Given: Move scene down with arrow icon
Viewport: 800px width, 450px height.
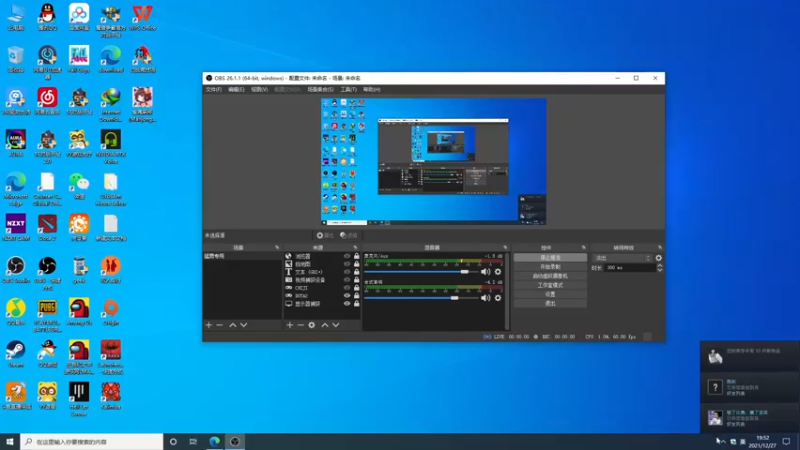Looking at the screenshot, I should pos(244,325).
